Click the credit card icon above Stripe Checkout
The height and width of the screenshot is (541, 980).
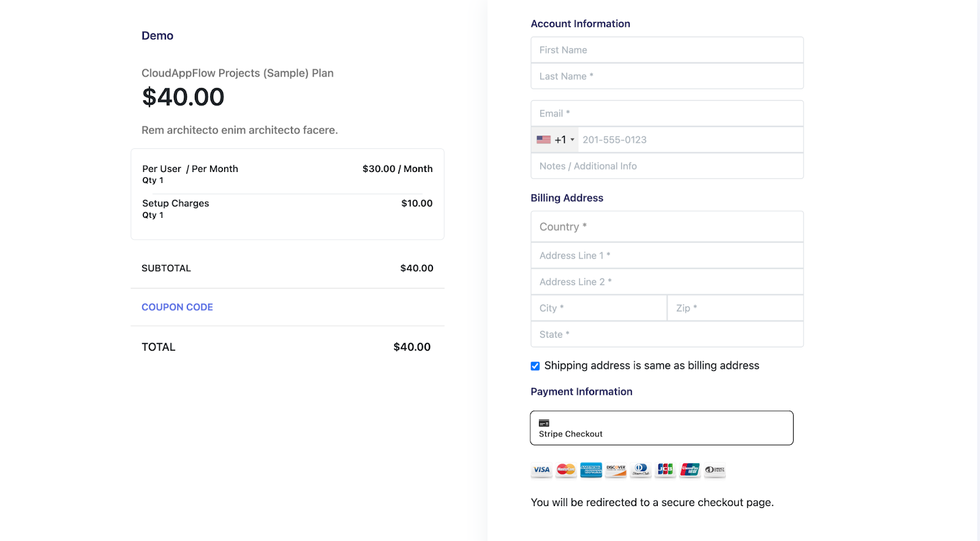[544, 423]
